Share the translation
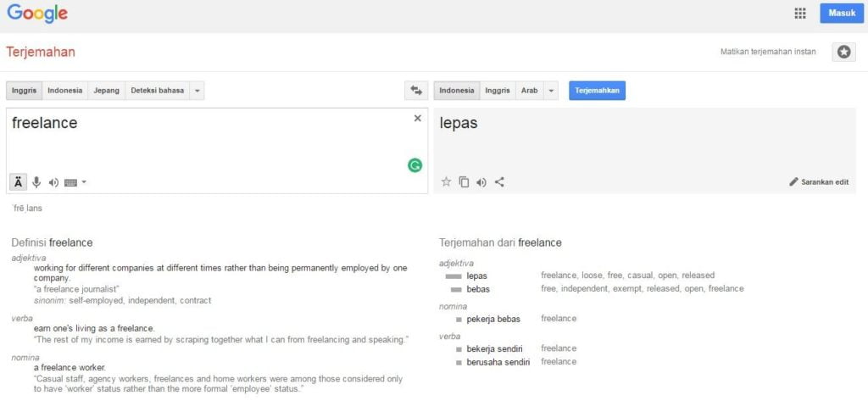This screenshot has height=401, width=868. (x=499, y=181)
